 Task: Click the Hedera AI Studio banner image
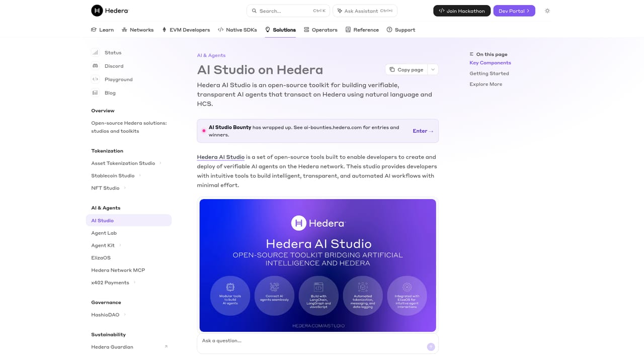(x=317, y=265)
